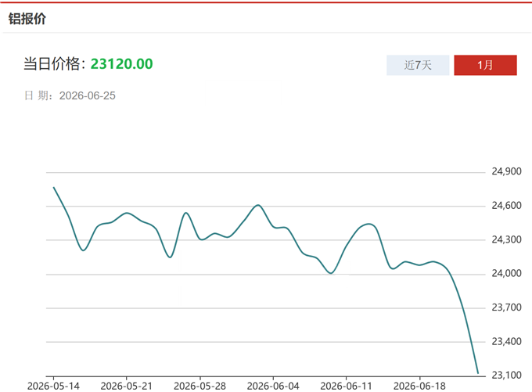The height and width of the screenshot is (392, 532).
Task: Click the 2026-06-11 x-axis label
Action: (x=347, y=386)
